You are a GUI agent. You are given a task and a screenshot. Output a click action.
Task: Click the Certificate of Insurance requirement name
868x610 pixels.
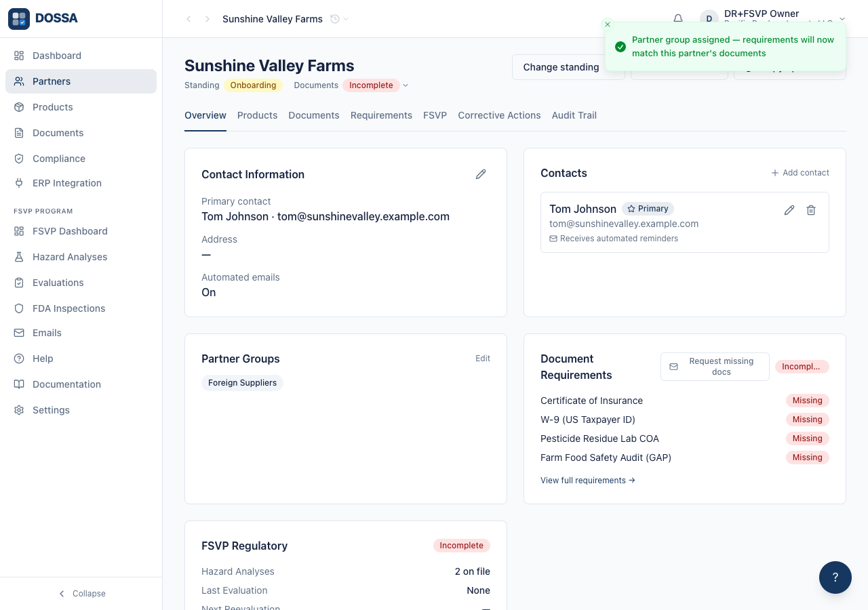click(x=591, y=401)
